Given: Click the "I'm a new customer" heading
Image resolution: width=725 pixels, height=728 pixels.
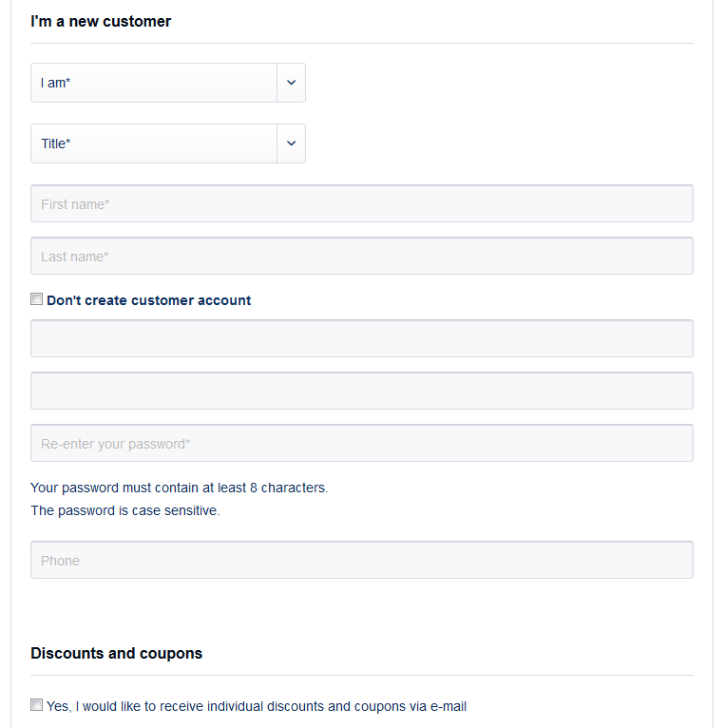Looking at the screenshot, I should (101, 21).
